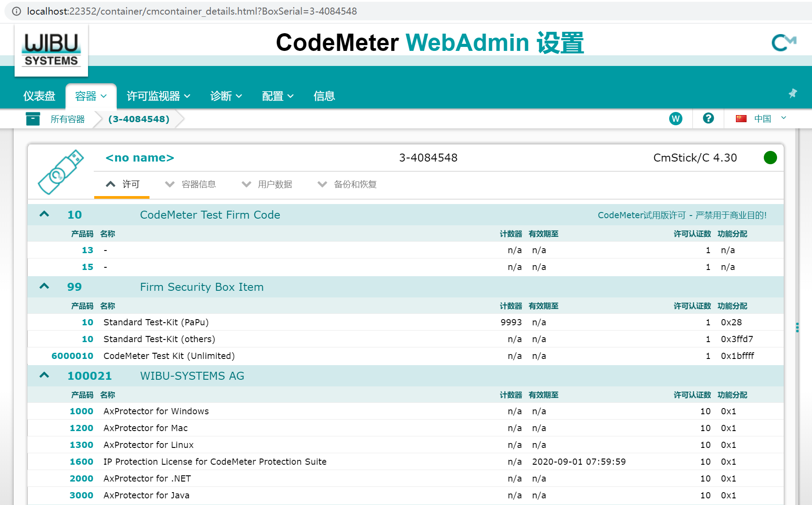Click AxProtector for .NET name
Viewport: 812px width, 505px height.
pos(147,478)
